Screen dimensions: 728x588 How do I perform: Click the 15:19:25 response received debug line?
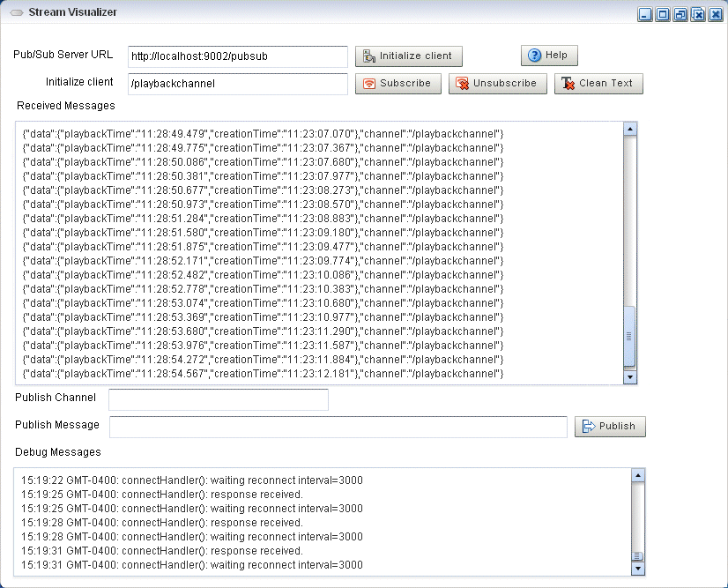tap(162, 495)
